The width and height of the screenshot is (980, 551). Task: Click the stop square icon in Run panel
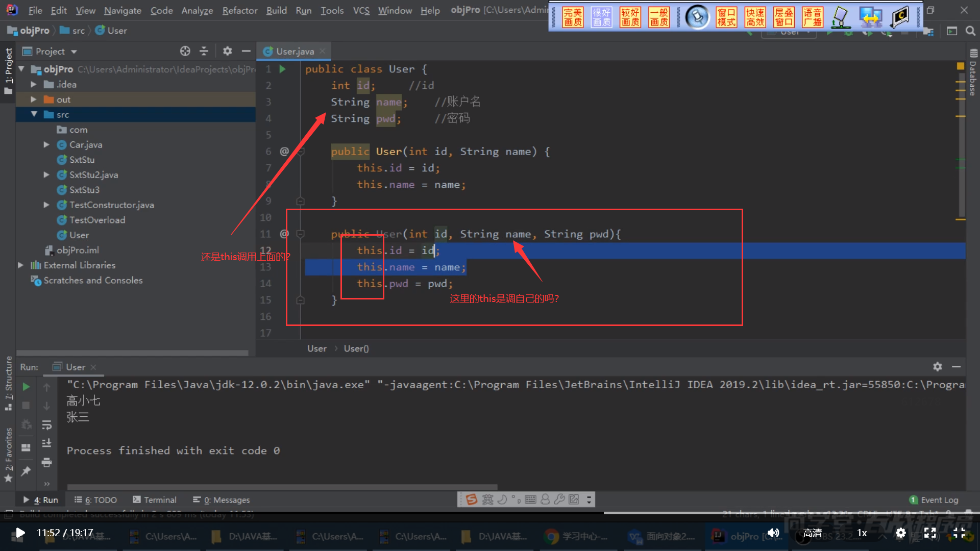pyautogui.click(x=26, y=406)
